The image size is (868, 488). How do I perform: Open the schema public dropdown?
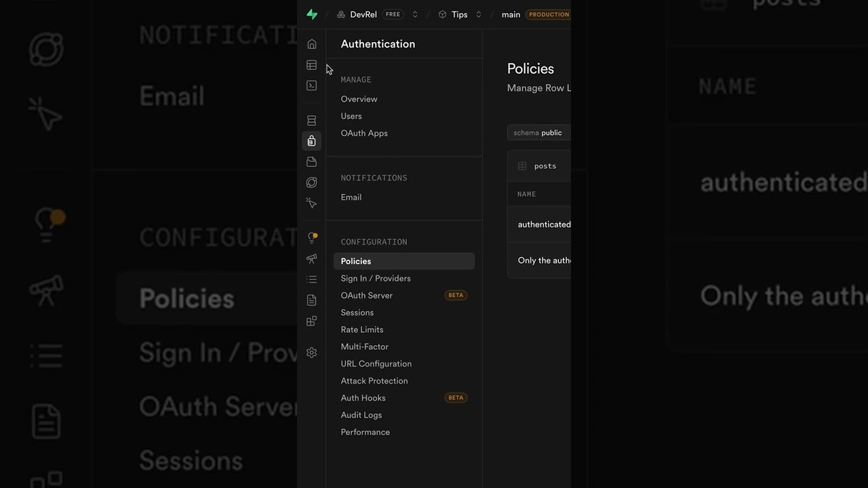coord(539,133)
